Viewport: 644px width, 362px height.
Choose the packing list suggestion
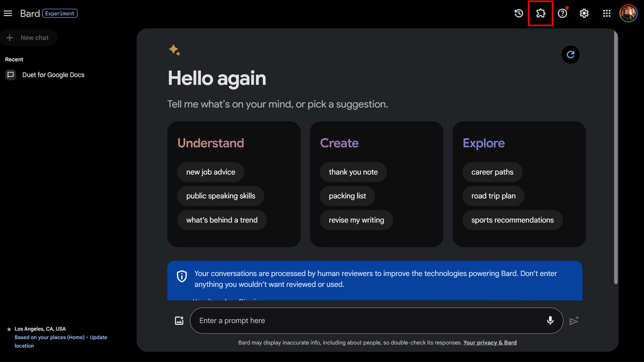click(x=347, y=196)
